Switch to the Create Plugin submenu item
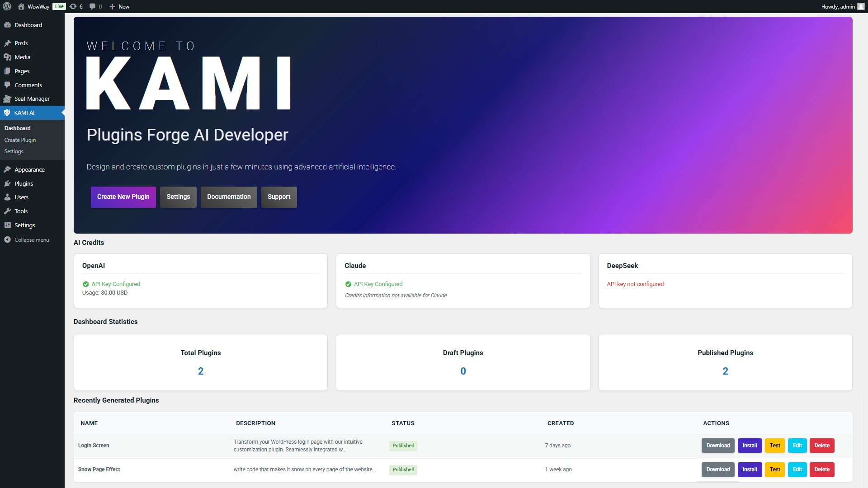The height and width of the screenshot is (488, 868). point(20,140)
